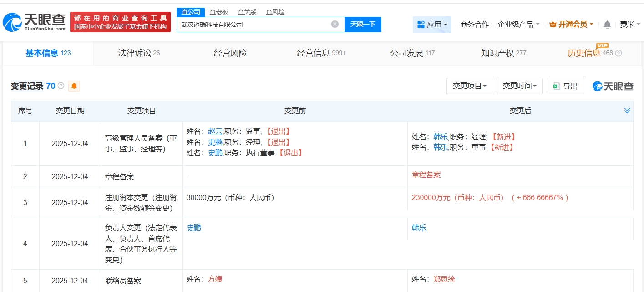The image size is (644, 292).
Task: Open the 变更时间 filter dropdown
Action: [x=519, y=86]
